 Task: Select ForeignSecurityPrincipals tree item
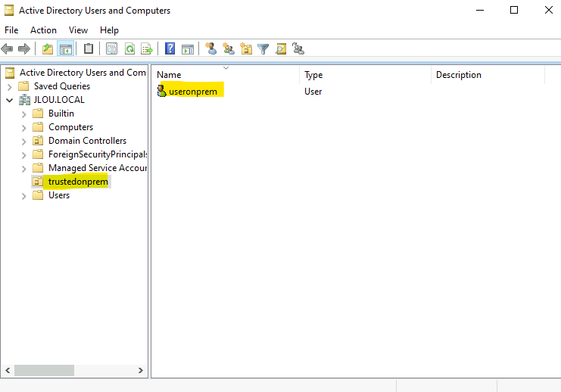coord(98,154)
